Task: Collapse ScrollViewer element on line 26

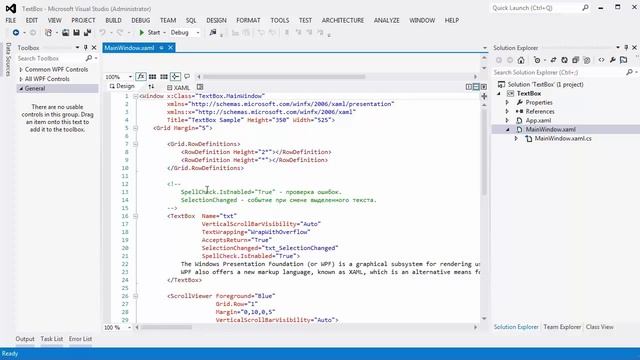Action: (135, 296)
